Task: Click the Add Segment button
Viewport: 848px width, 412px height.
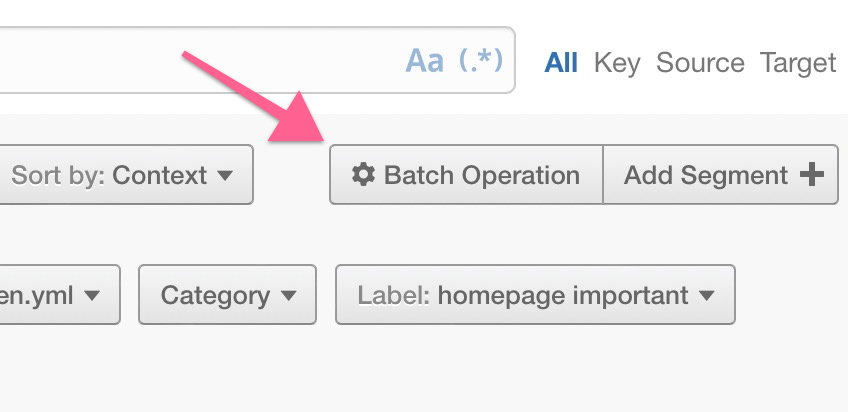Action: (720, 176)
